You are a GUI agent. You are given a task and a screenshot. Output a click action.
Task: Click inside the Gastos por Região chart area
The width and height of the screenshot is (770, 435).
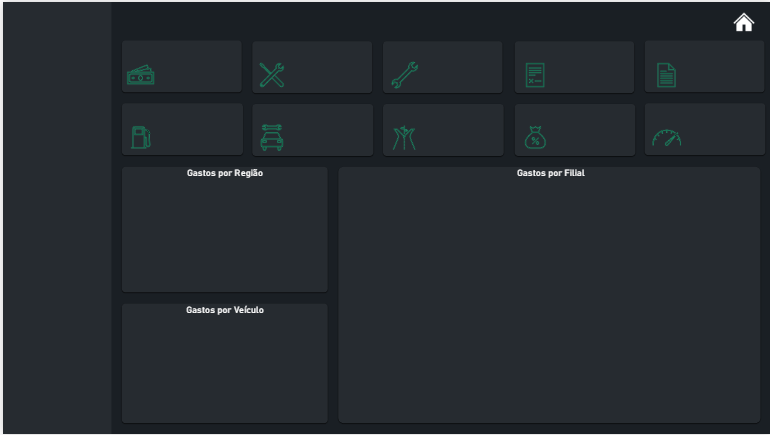(x=224, y=235)
